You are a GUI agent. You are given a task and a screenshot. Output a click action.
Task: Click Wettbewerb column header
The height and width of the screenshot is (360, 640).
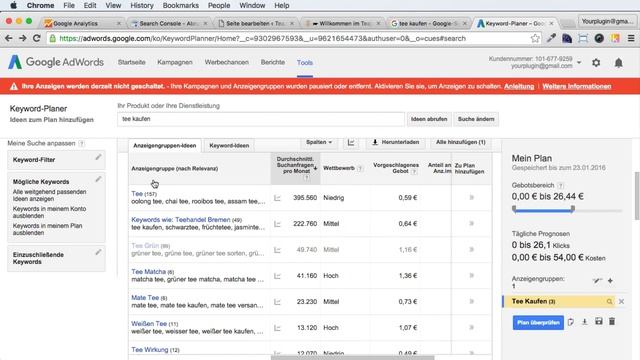[339, 168]
